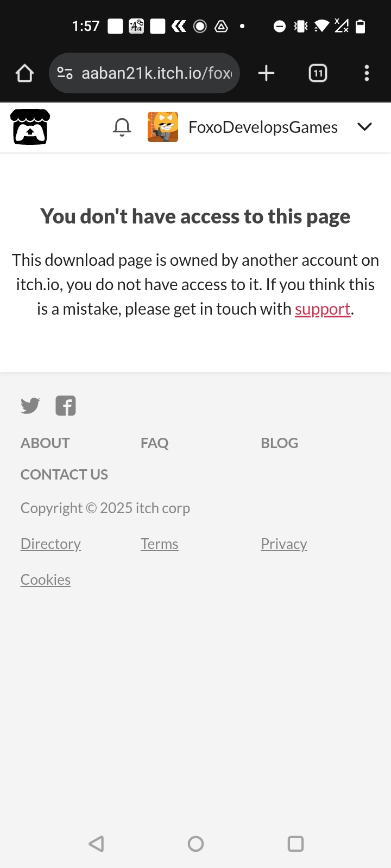Follow the support link
Image resolution: width=391 pixels, height=868 pixels.
[323, 309]
